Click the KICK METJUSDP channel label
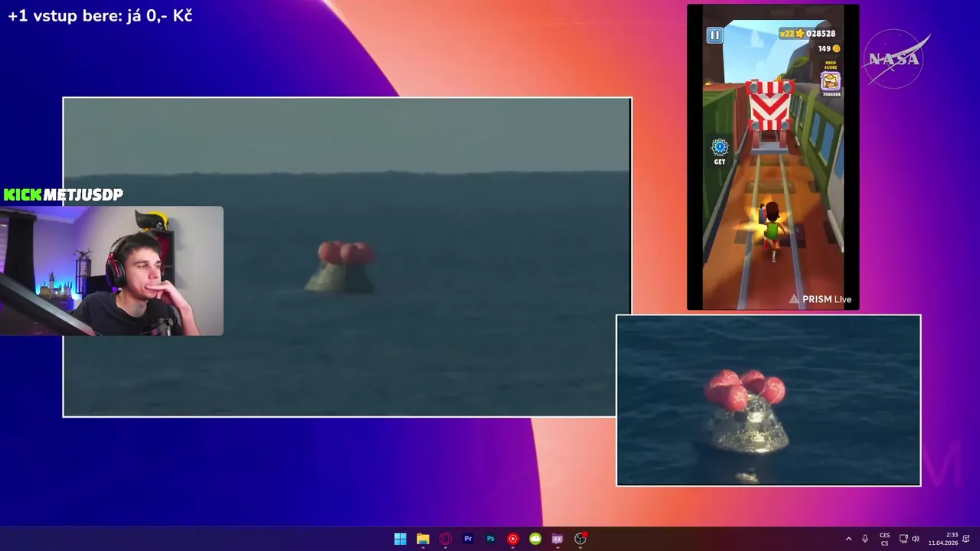The image size is (980, 551). click(x=64, y=195)
